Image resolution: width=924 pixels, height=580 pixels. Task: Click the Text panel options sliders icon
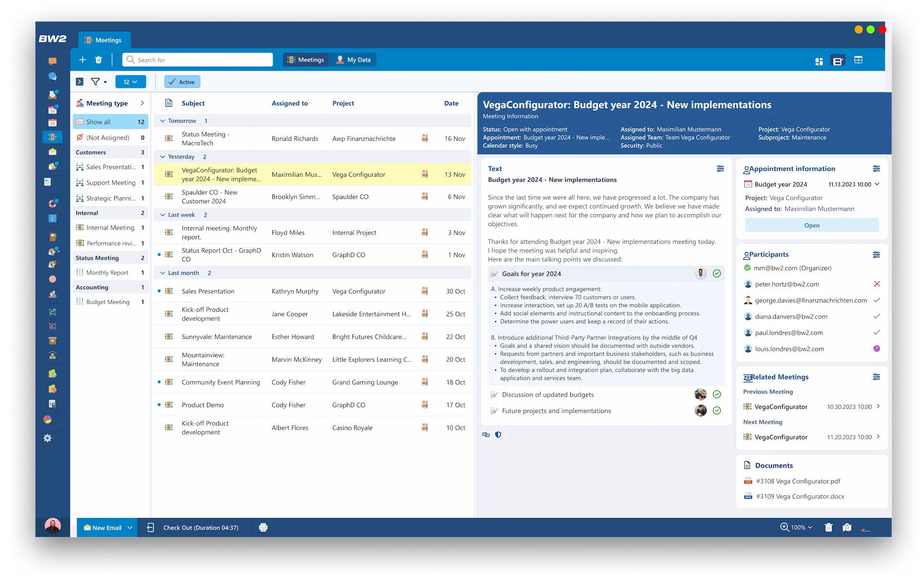pyautogui.click(x=720, y=168)
